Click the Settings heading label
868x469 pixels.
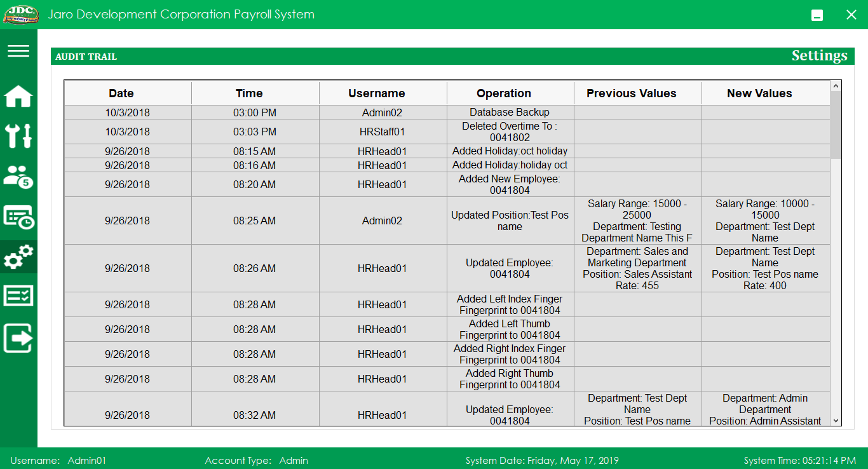coord(819,55)
